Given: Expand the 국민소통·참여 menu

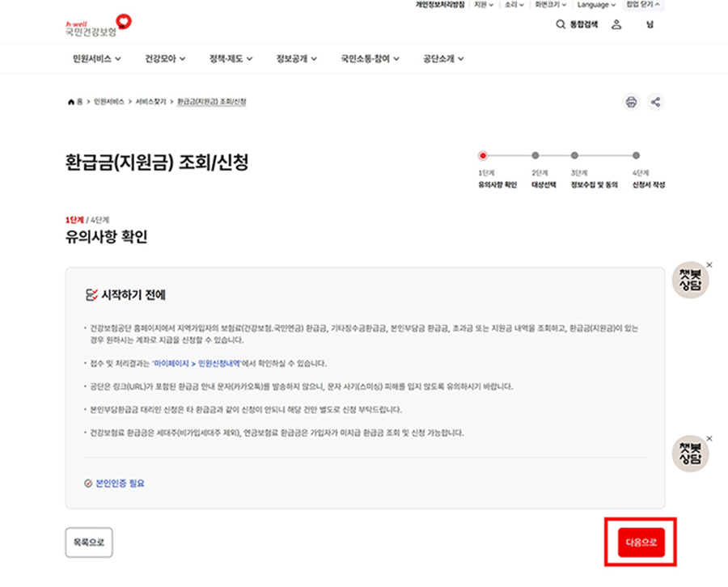Looking at the screenshot, I should click(370, 59).
